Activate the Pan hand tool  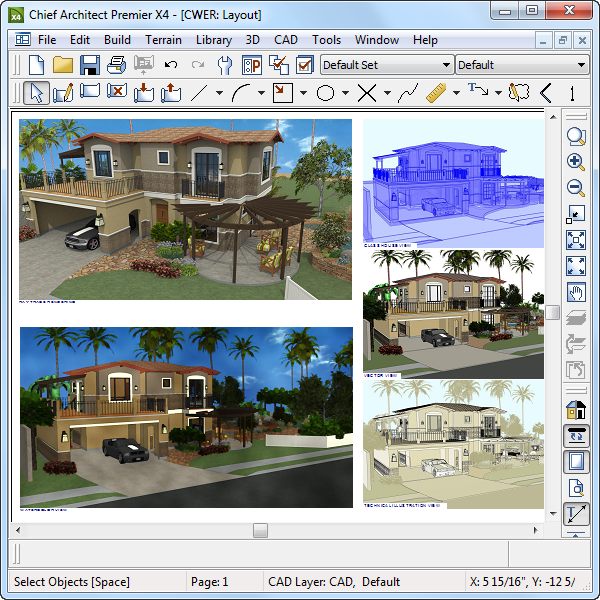point(576,292)
